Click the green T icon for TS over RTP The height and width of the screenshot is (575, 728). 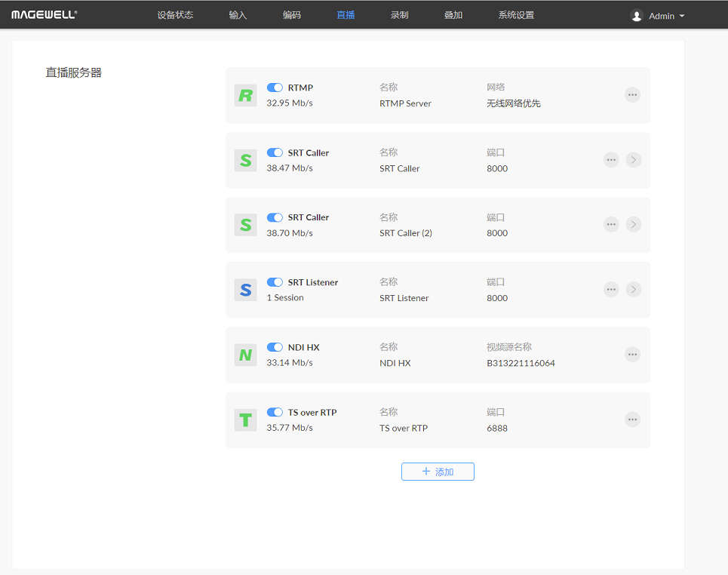click(x=245, y=420)
